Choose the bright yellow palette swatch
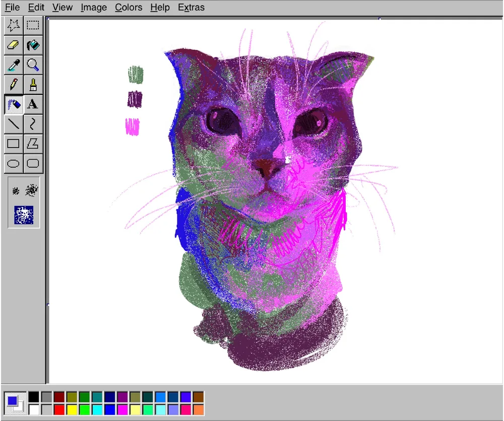 point(72,410)
